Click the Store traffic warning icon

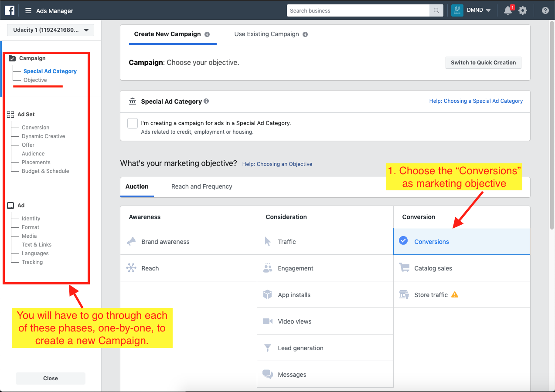click(455, 295)
